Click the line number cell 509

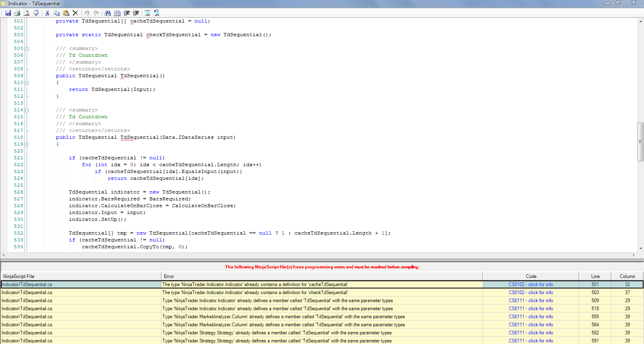point(595,301)
